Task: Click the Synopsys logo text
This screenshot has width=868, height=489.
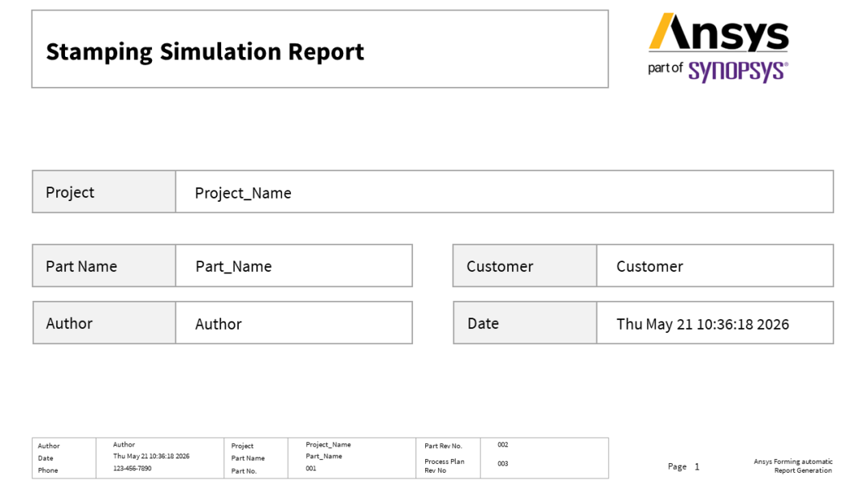Action: click(738, 72)
